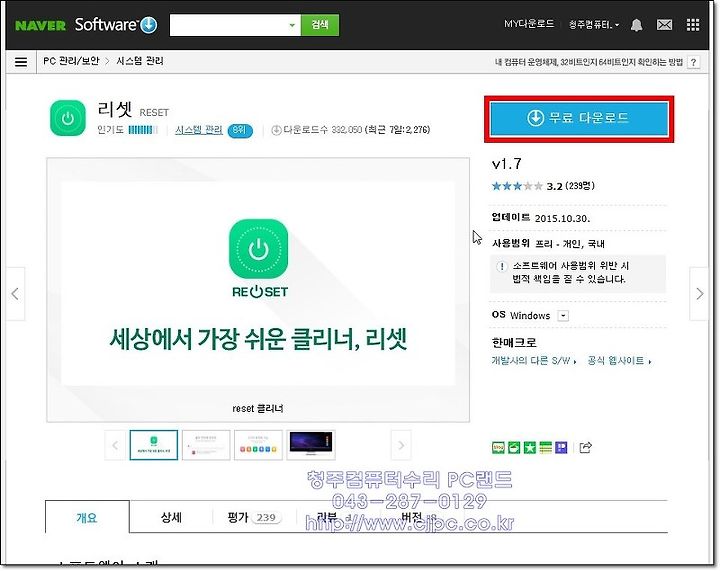
Task: Open the Software home logo with the download arrow
Action: tap(116, 25)
